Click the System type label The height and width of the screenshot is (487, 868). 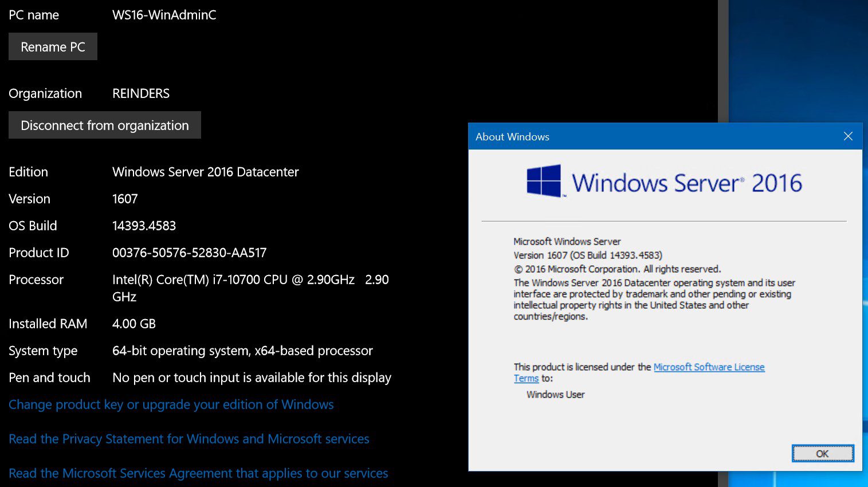pyautogui.click(x=43, y=351)
